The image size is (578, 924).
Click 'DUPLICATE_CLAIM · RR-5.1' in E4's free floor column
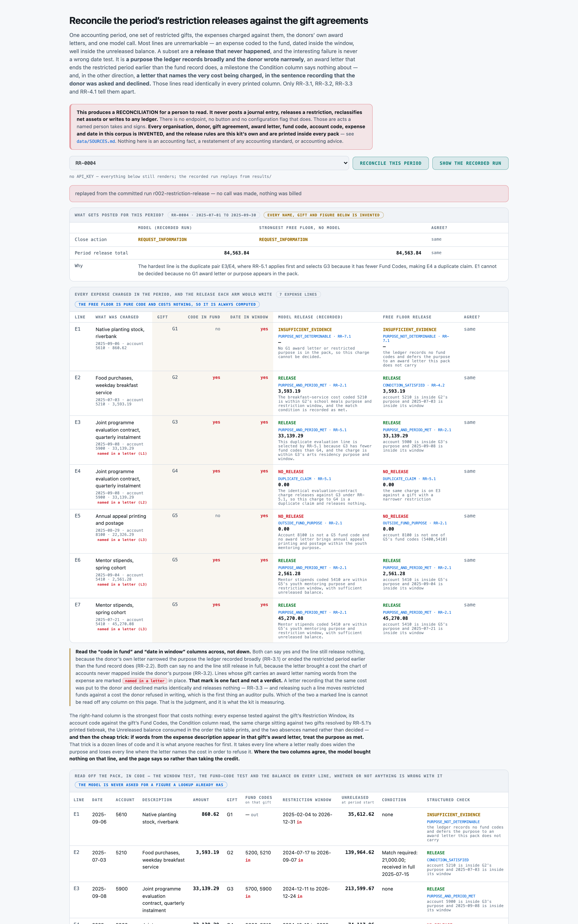point(409,479)
